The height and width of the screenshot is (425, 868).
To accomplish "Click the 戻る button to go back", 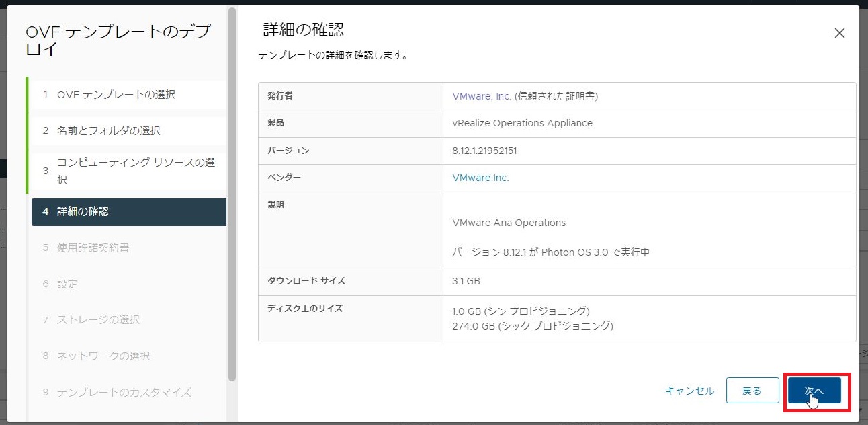I will pyautogui.click(x=752, y=390).
